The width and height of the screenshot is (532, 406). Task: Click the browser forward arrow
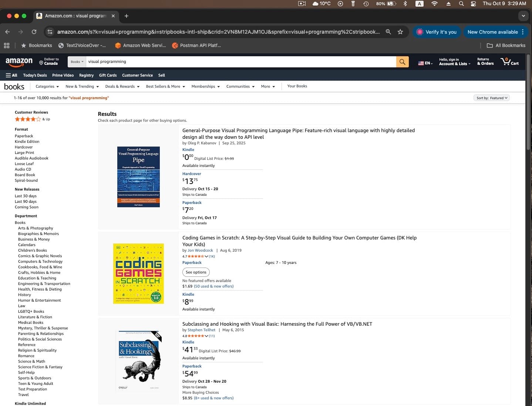point(21,32)
